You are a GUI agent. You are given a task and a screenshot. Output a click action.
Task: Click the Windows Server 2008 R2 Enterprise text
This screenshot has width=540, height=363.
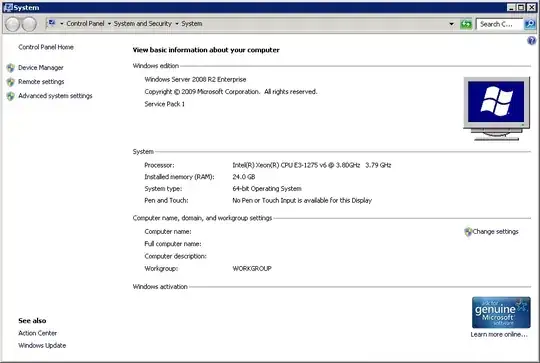pyautogui.click(x=195, y=79)
